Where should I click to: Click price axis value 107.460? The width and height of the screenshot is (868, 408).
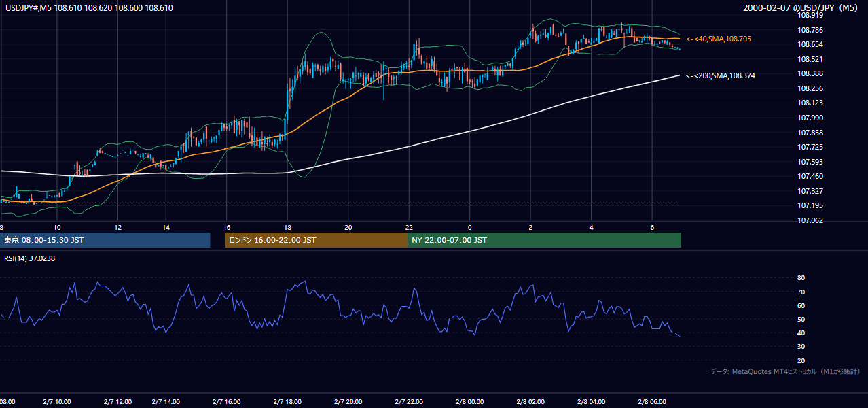(810, 177)
